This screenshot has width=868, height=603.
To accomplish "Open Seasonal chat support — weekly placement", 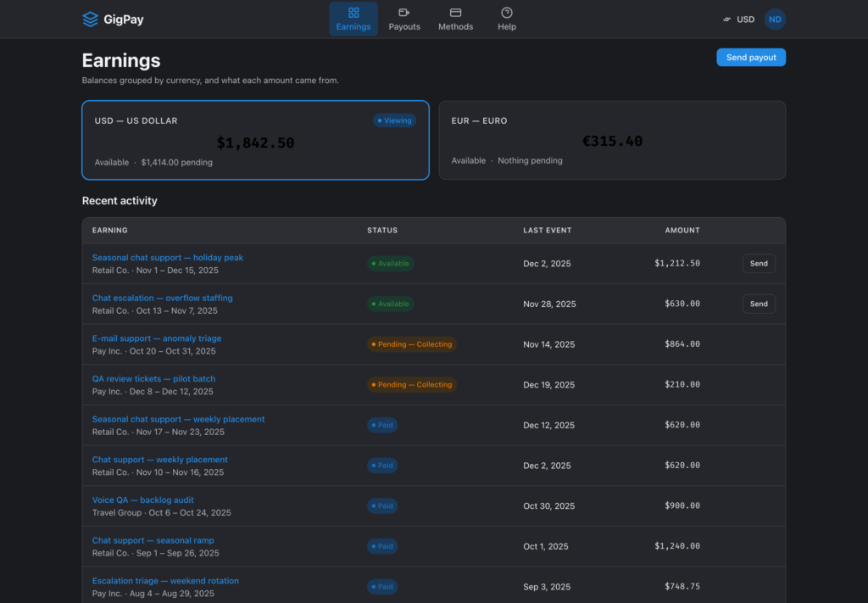I will point(178,419).
